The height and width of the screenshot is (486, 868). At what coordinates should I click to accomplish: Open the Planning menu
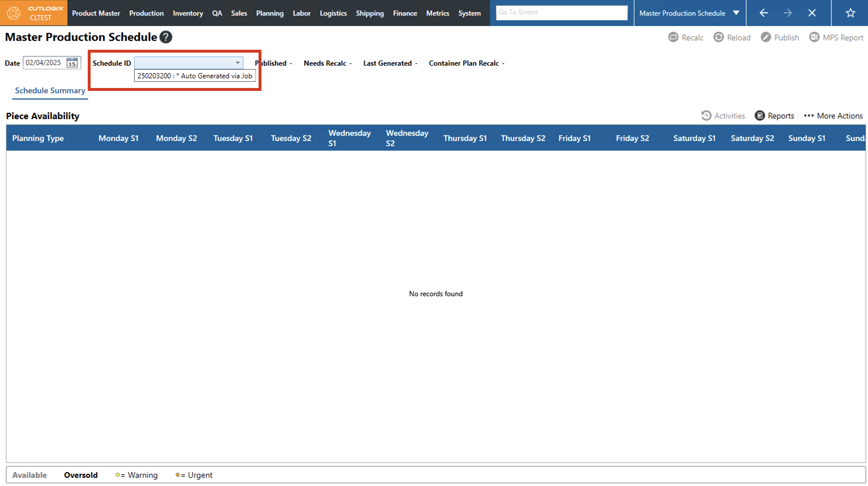(269, 13)
